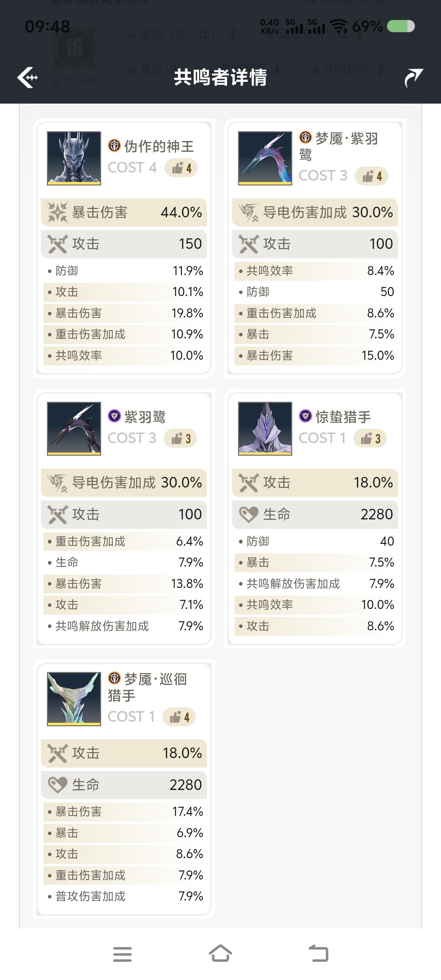Open 梦魇·紫羽鹭 echo portrait
The image size is (441, 980).
[265, 158]
